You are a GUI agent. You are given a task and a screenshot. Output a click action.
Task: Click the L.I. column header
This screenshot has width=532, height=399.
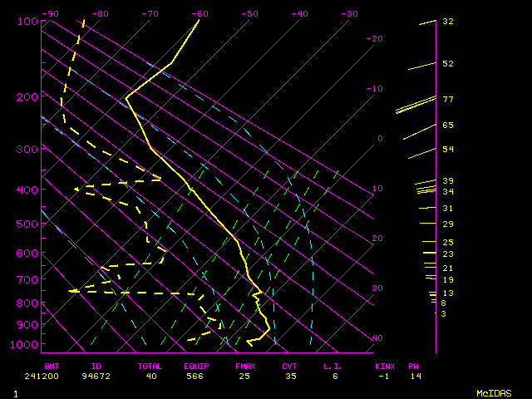click(332, 366)
